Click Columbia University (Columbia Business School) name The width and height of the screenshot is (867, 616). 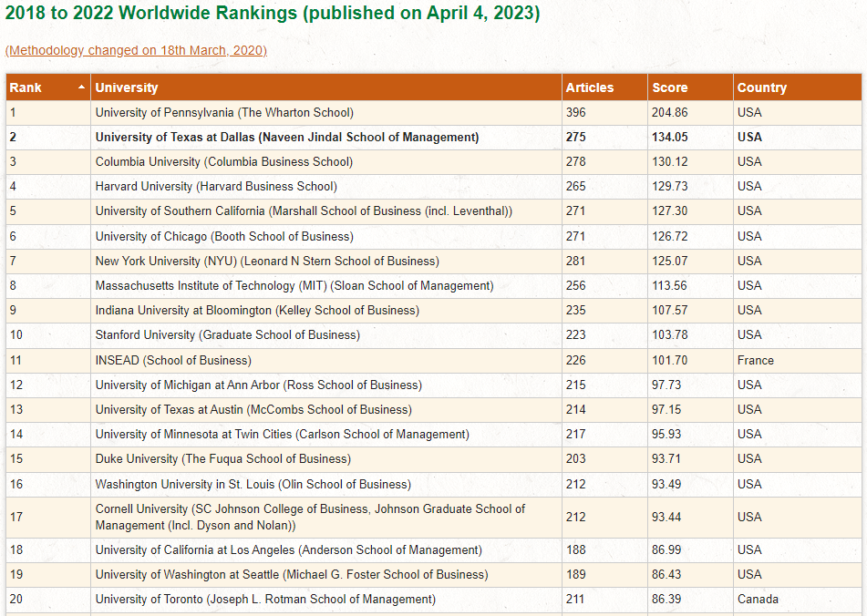pyautogui.click(x=223, y=161)
